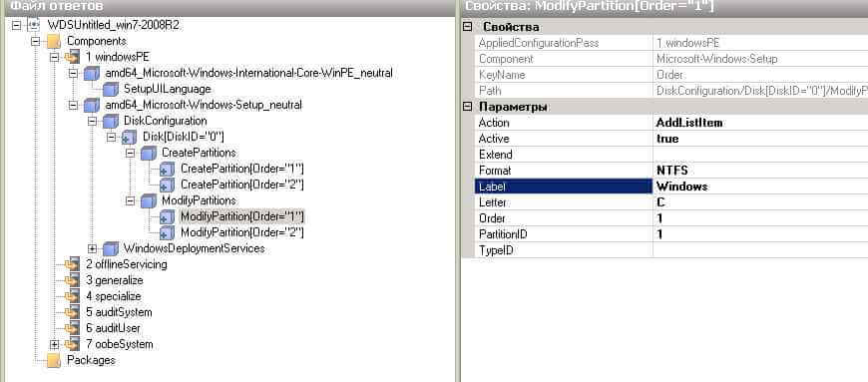Click the CreatePartitions cube icon
Screen dimensions: 868x382
click(148, 153)
